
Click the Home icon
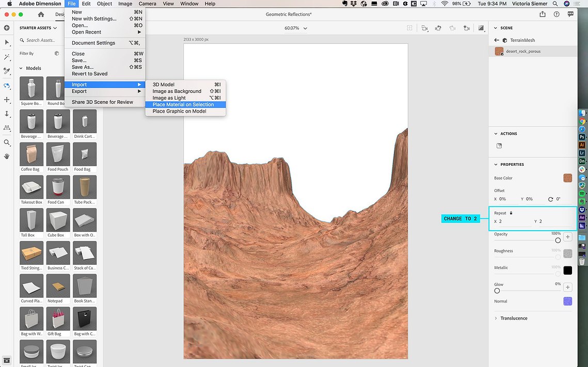tap(41, 14)
